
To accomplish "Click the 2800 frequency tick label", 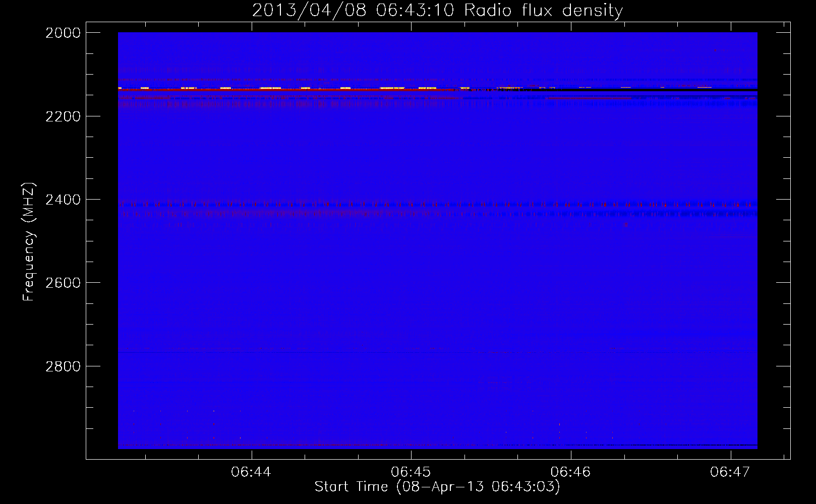I will (63, 366).
